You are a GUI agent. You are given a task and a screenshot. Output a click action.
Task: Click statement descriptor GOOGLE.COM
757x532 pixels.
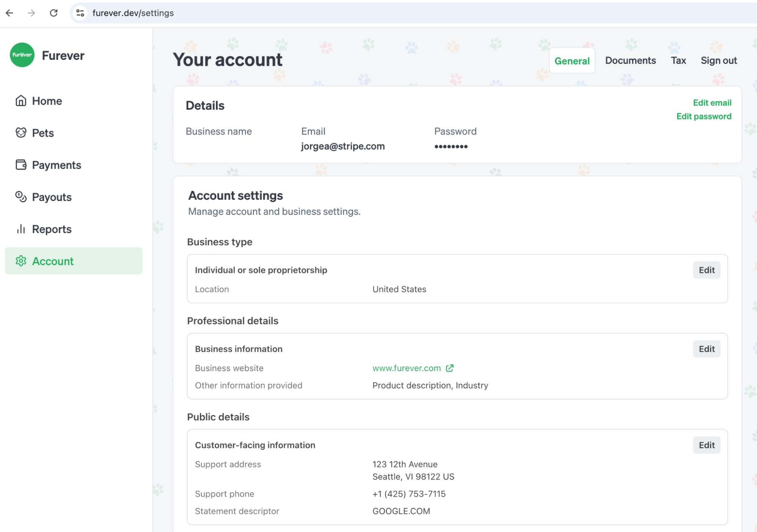401,511
